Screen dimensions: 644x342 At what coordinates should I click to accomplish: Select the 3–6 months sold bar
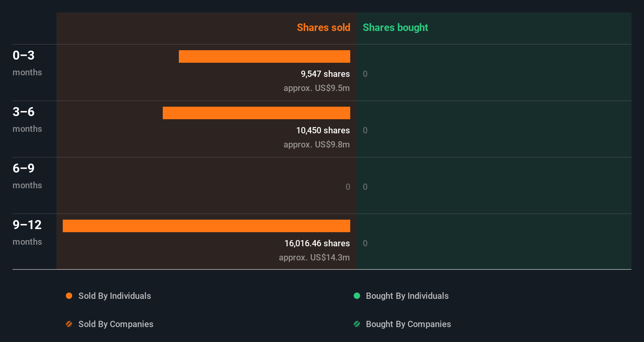point(257,113)
